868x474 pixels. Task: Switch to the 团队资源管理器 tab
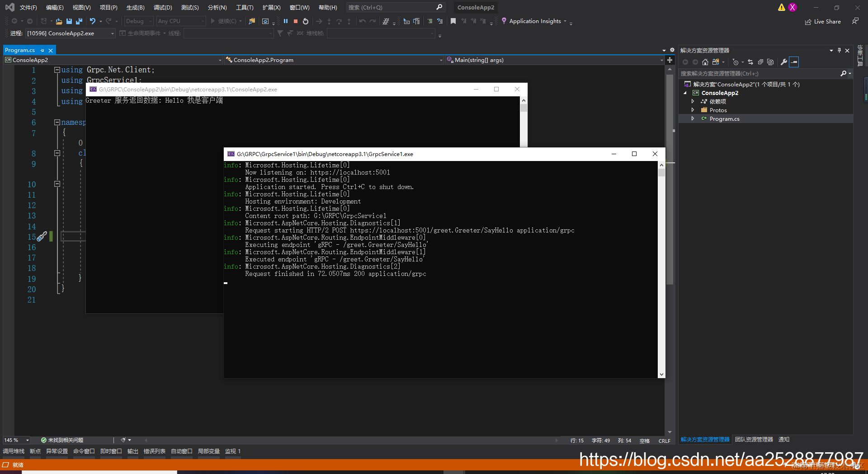(754, 440)
